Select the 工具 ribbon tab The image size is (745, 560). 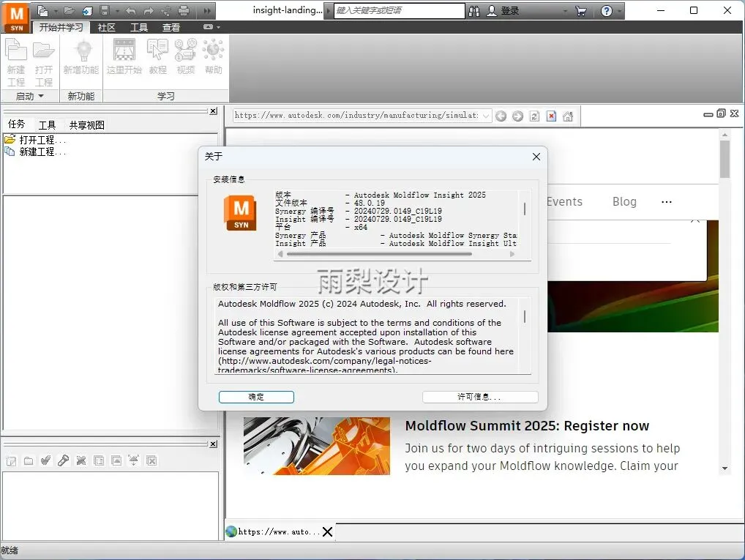click(139, 28)
